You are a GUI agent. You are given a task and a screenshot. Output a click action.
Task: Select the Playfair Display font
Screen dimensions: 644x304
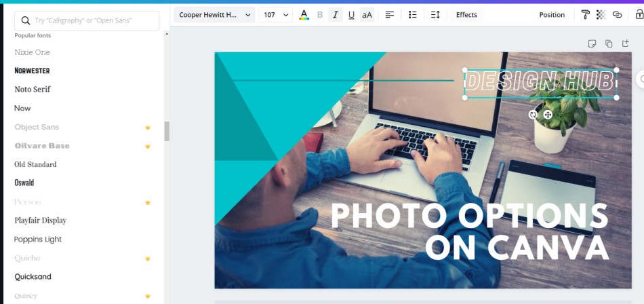[40, 221]
